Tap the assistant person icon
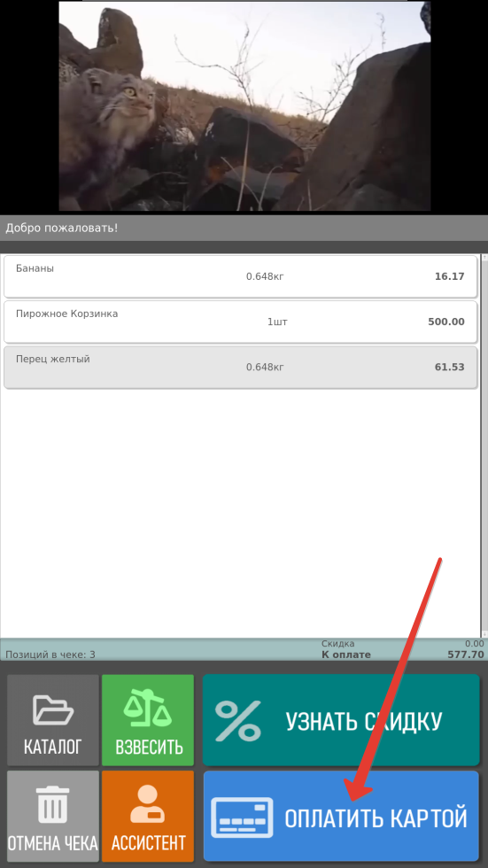This screenshot has height=868, width=488. pyautogui.click(x=147, y=804)
